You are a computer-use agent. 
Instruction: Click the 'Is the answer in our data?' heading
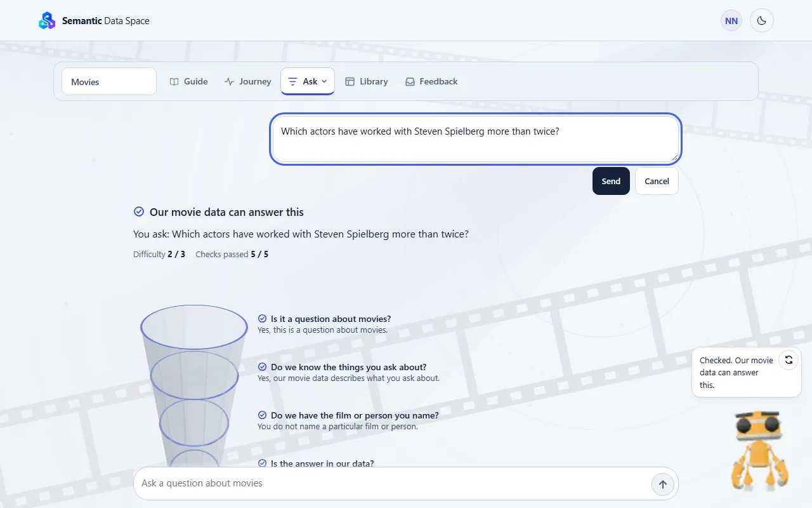click(x=322, y=464)
